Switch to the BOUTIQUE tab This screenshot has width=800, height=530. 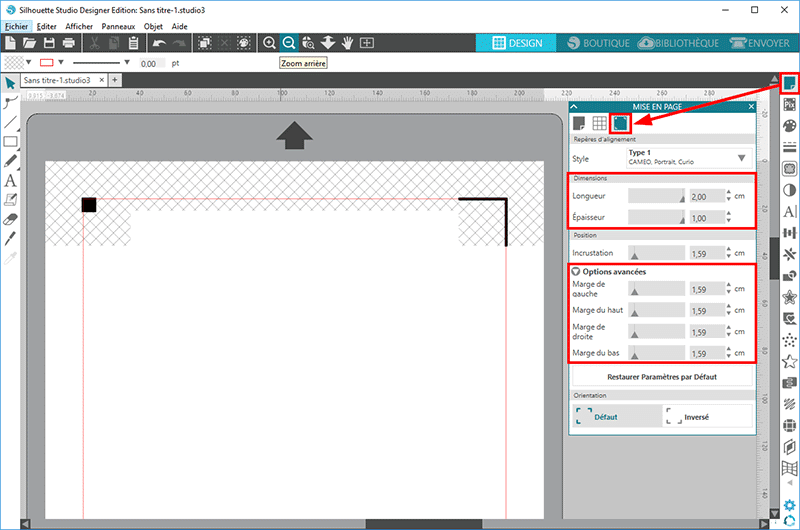[598, 43]
